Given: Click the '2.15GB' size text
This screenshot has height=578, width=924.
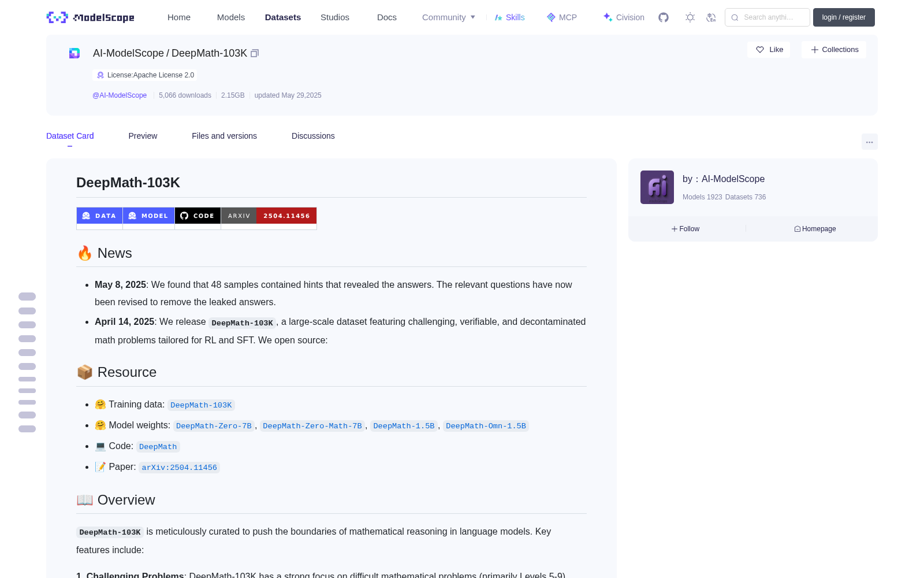Looking at the screenshot, I should (x=233, y=95).
